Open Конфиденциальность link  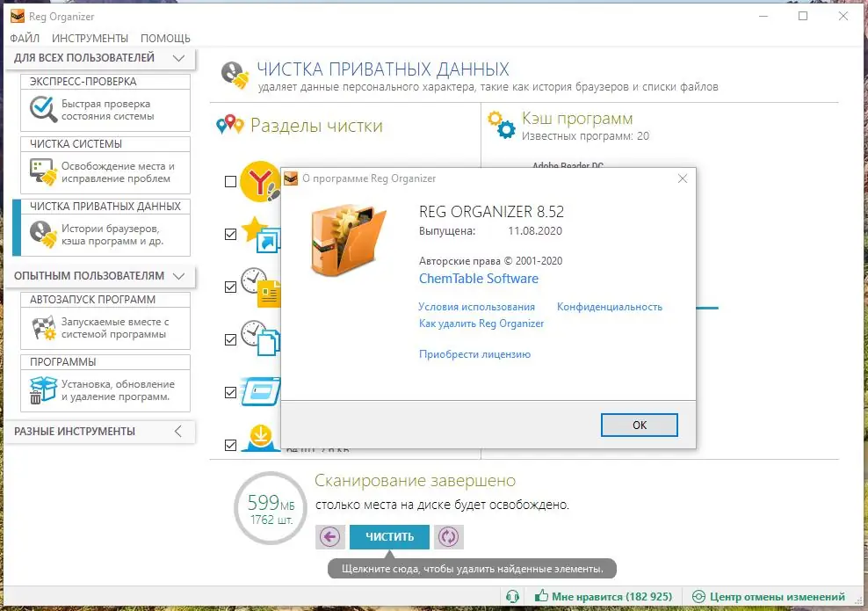coord(610,307)
